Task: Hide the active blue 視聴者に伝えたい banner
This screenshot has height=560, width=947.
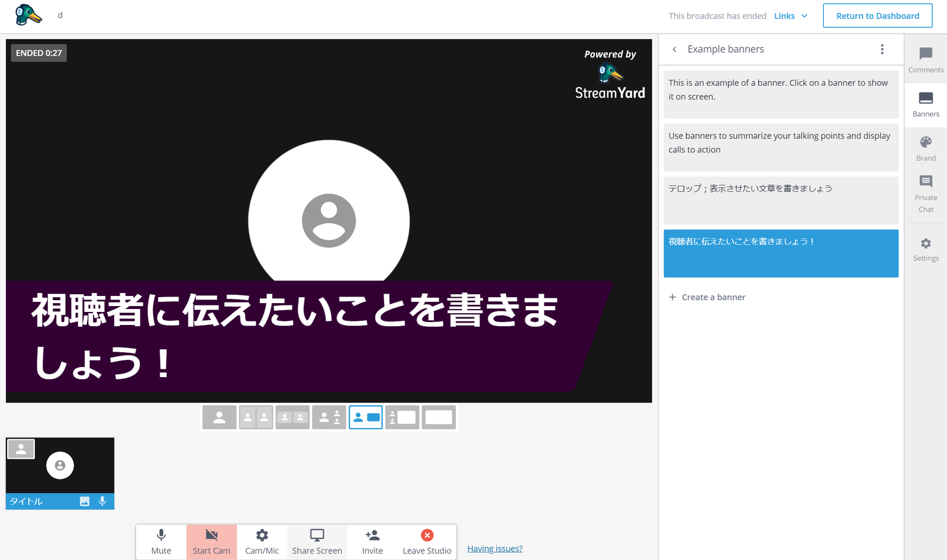Action: point(781,253)
